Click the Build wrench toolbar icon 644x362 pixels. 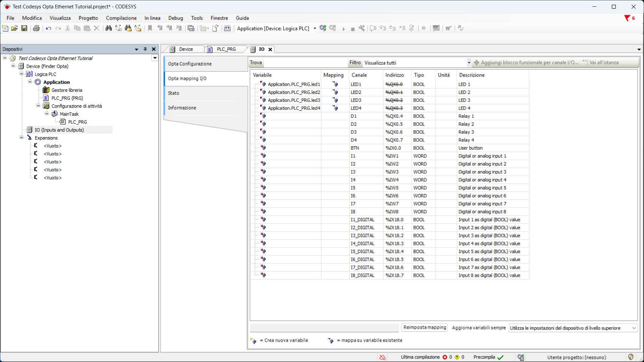pyautogui.click(x=362, y=28)
